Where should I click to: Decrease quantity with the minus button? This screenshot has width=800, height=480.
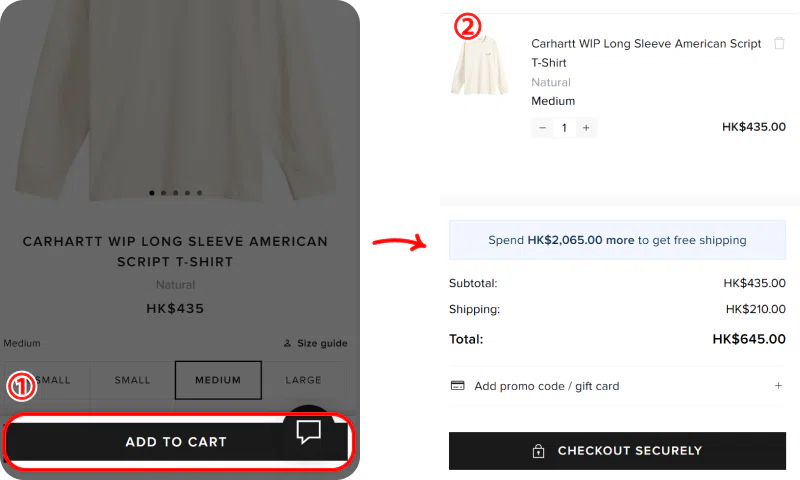[542, 128]
